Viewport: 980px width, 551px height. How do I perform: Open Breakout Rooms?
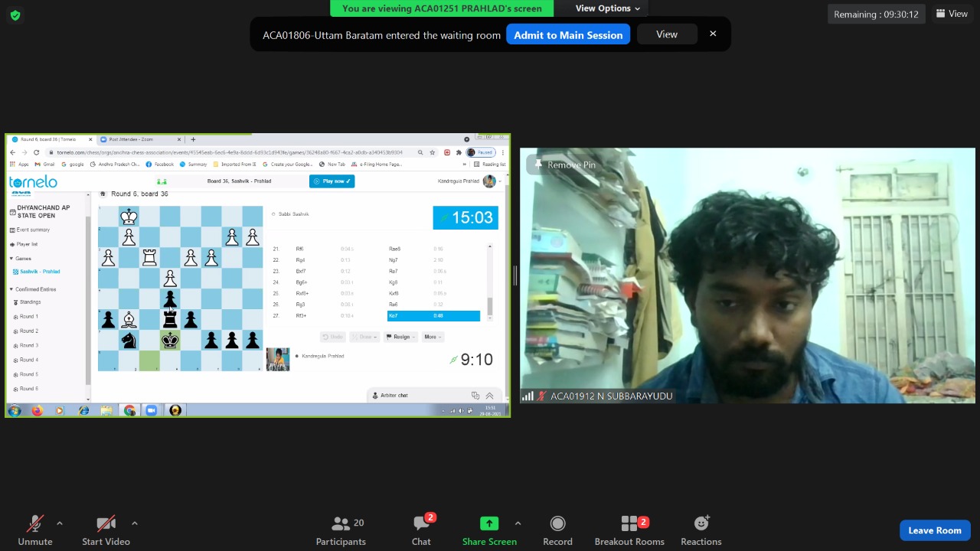pyautogui.click(x=629, y=530)
